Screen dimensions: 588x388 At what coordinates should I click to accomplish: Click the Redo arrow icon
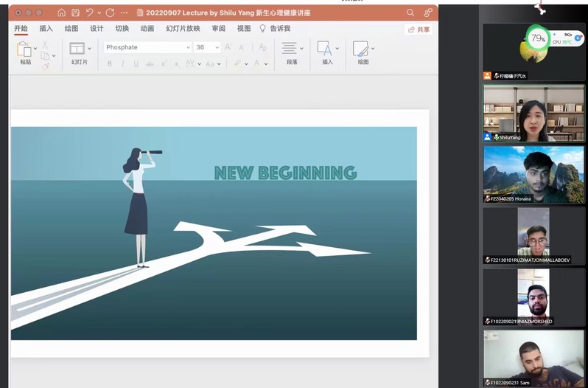(110, 13)
